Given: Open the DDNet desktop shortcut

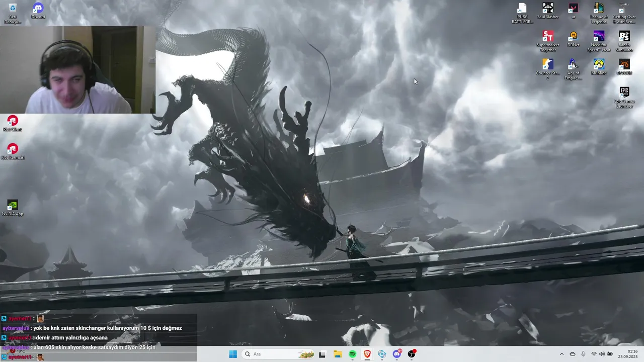Looking at the screenshot, I should [573, 39].
